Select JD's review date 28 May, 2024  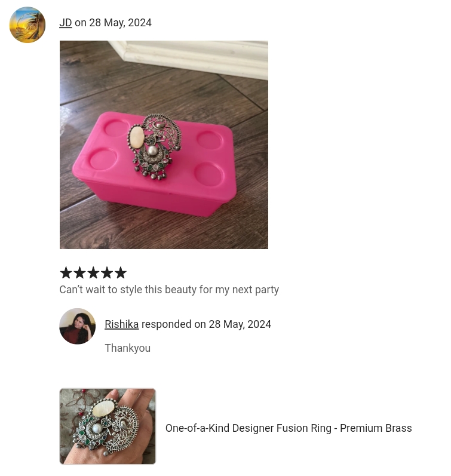120,23
